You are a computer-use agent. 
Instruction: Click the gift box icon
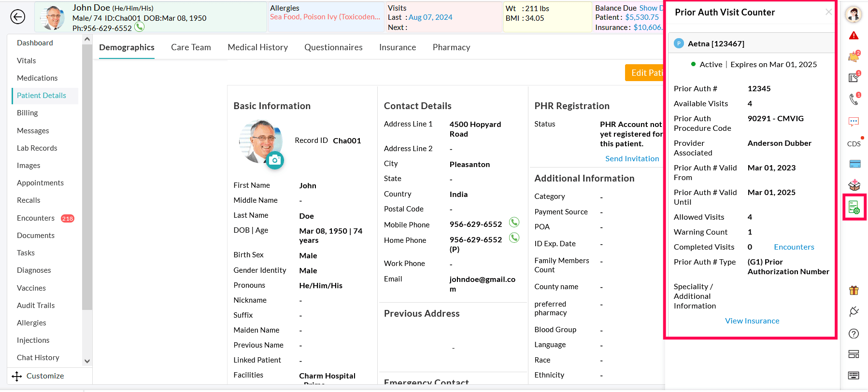pyautogui.click(x=854, y=290)
